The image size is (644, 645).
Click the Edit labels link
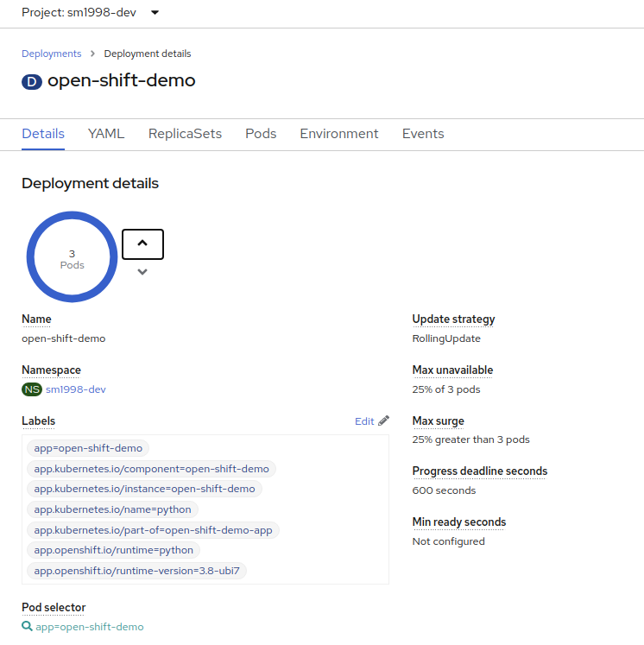364,421
